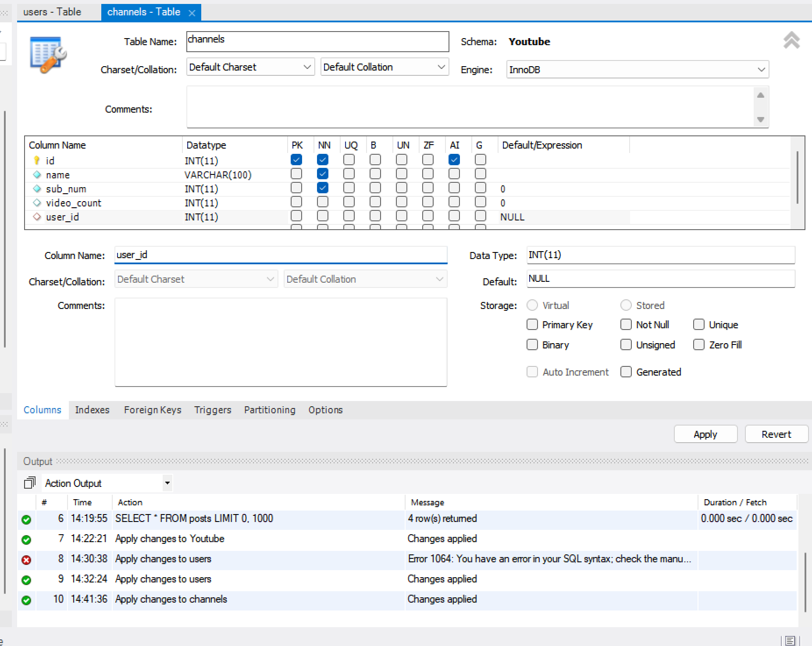This screenshot has height=646, width=812.
Task: Click the green success icon on row 7
Action: click(x=26, y=540)
